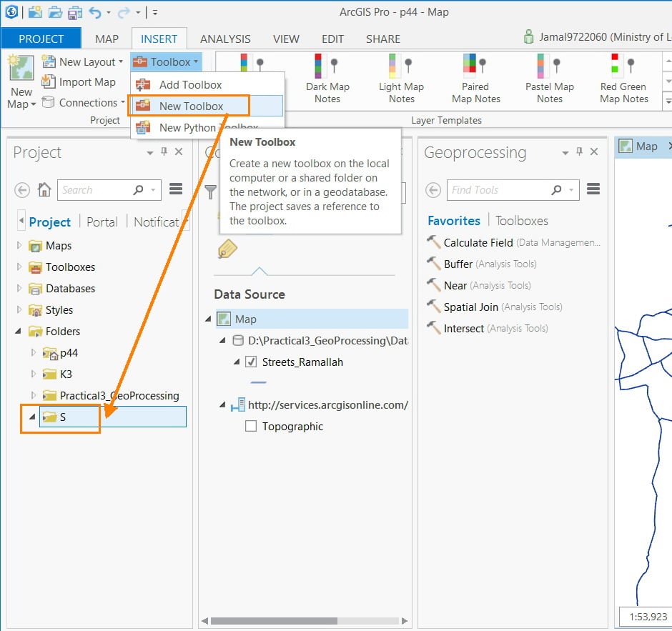Viewport: 672px width, 631px height.
Task: Click the Project pane search field
Action: pos(109,190)
